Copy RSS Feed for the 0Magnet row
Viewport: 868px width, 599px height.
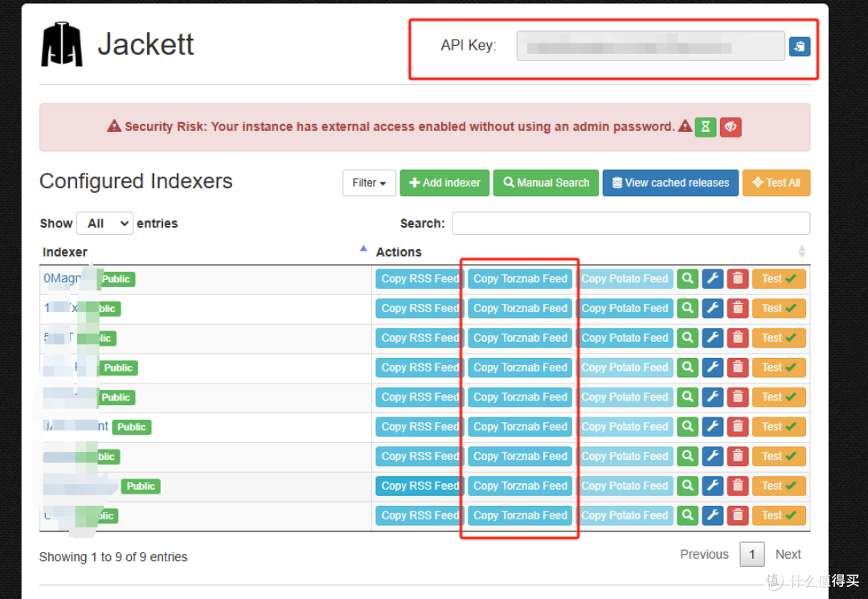pyautogui.click(x=419, y=278)
